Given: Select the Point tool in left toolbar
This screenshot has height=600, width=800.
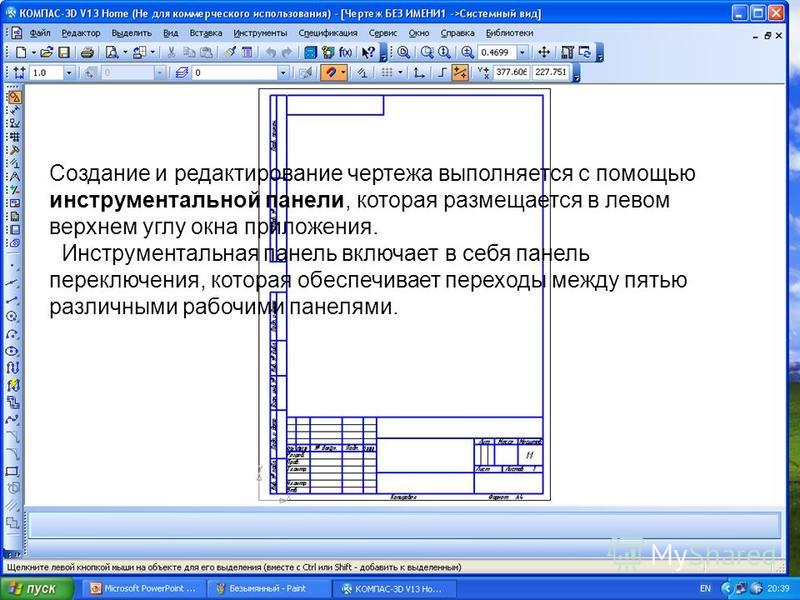Looking at the screenshot, I should click(x=13, y=266).
